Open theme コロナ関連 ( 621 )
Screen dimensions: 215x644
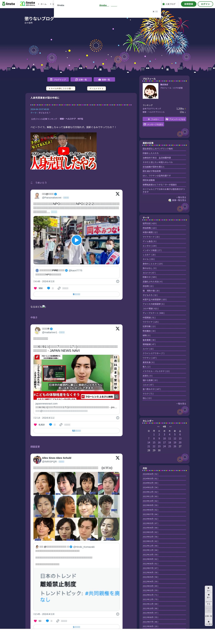point(151,308)
